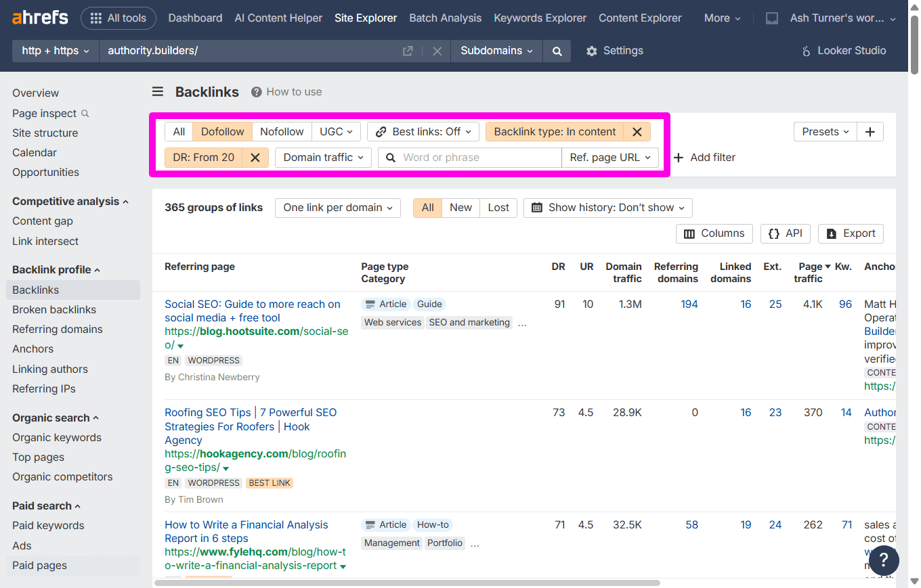The width and height of the screenshot is (921, 588).
Task: Remove the Backlink type filter
Action: click(x=637, y=132)
